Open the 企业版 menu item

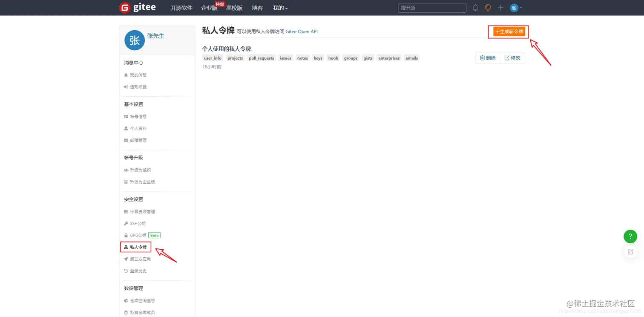(x=209, y=8)
